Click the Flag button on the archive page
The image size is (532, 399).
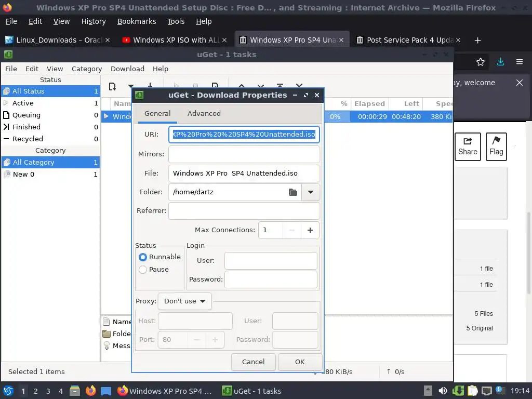[x=496, y=147]
